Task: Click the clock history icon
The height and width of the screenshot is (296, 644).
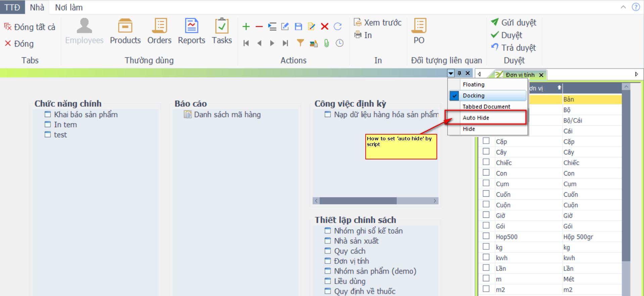Action: [340, 43]
